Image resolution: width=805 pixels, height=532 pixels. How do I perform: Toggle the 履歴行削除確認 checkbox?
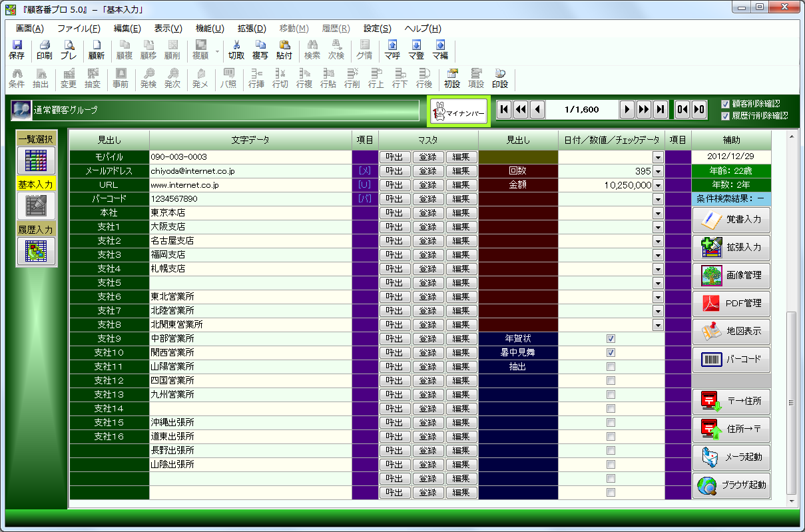coord(725,116)
